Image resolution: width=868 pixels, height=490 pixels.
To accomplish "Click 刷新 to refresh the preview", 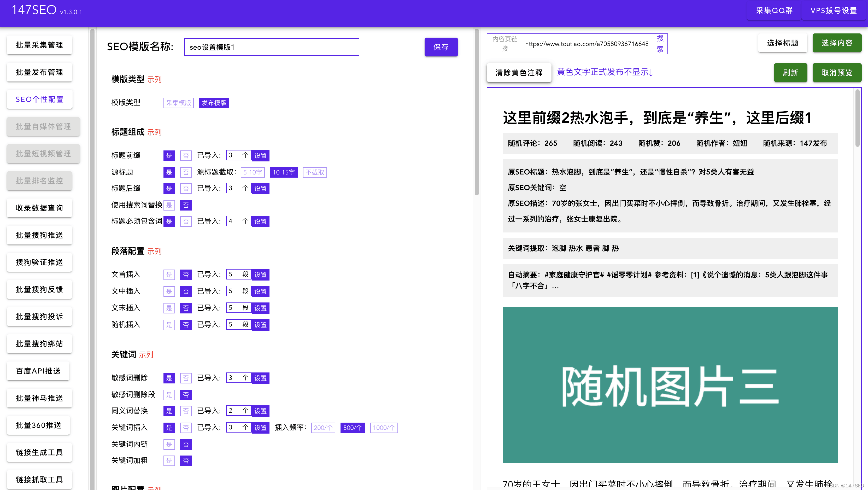I will 790,72.
